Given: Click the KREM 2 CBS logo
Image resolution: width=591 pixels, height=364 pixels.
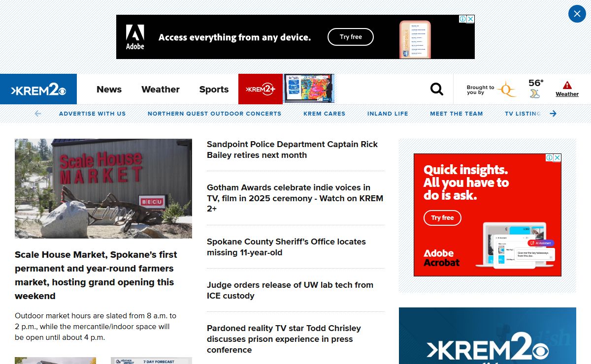Looking at the screenshot, I should (x=38, y=89).
